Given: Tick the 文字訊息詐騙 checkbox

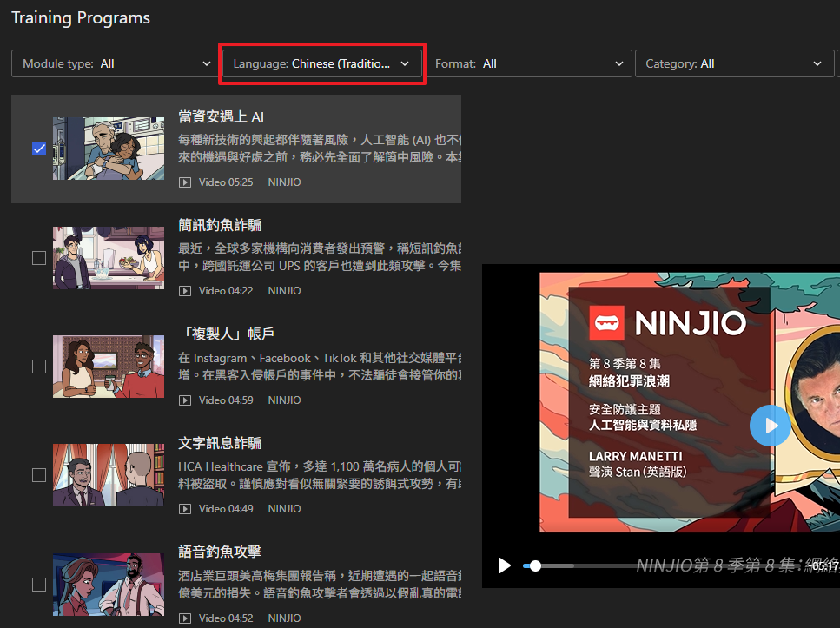Looking at the screenshot, I should tap(39, 475).
